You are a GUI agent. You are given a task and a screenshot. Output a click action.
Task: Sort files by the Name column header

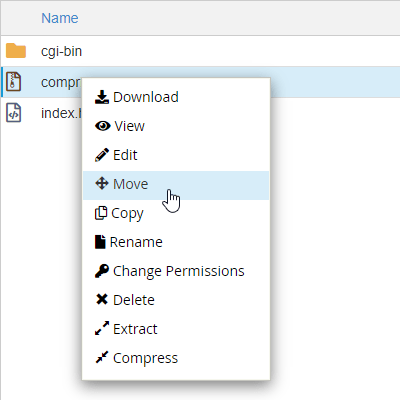[x=60, y=18]
